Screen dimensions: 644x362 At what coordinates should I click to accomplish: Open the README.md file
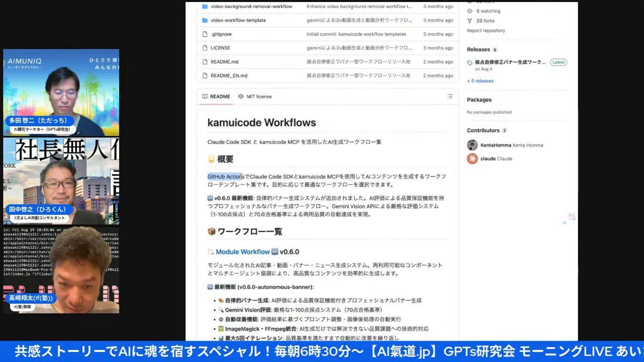224,62
